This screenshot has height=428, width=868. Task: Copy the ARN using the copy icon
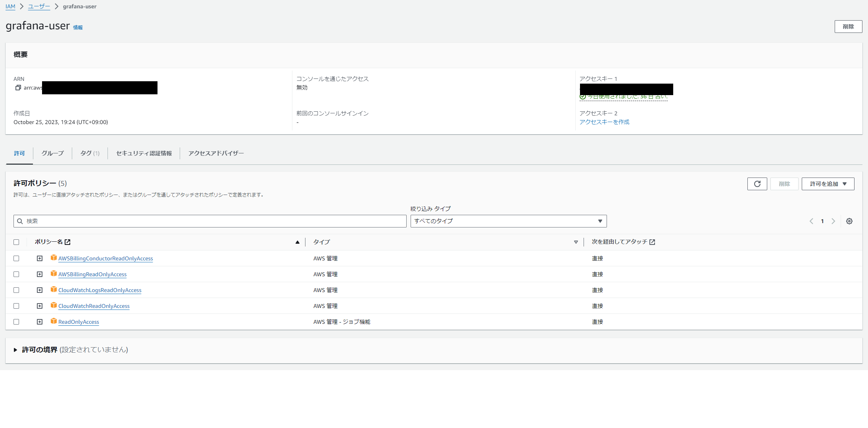coord(18,88)
